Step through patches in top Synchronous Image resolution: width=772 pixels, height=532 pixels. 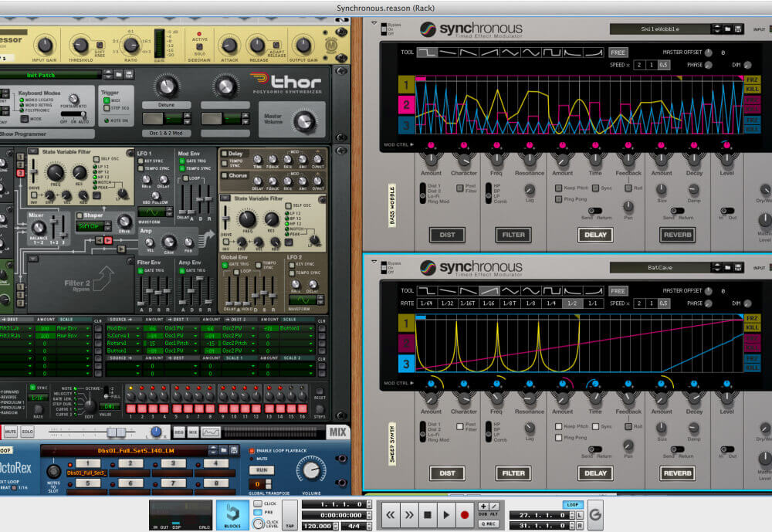717,29
